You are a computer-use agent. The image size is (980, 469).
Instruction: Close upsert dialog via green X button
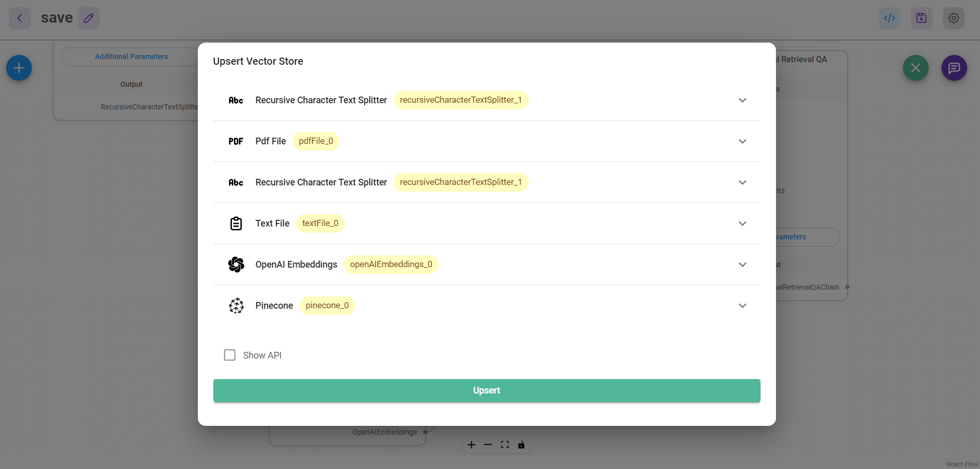tap(915, 68)
